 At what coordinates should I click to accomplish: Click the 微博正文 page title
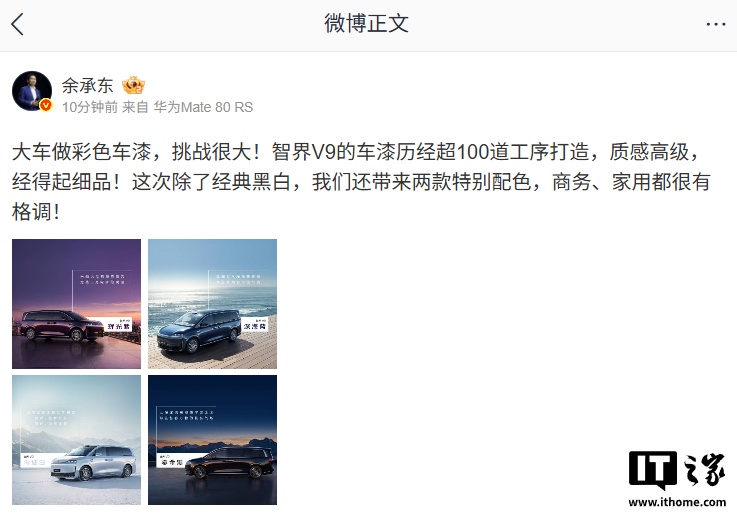point(366,23)
